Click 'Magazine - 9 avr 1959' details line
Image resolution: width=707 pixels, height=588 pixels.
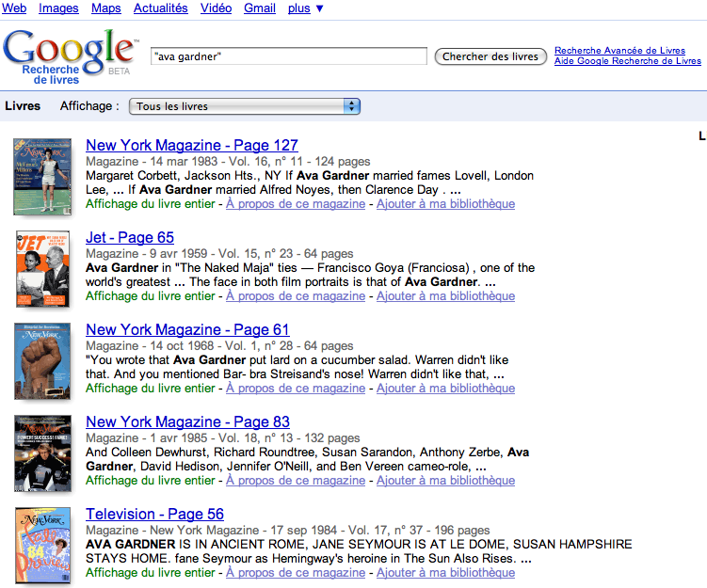click(x=219, y=254)
